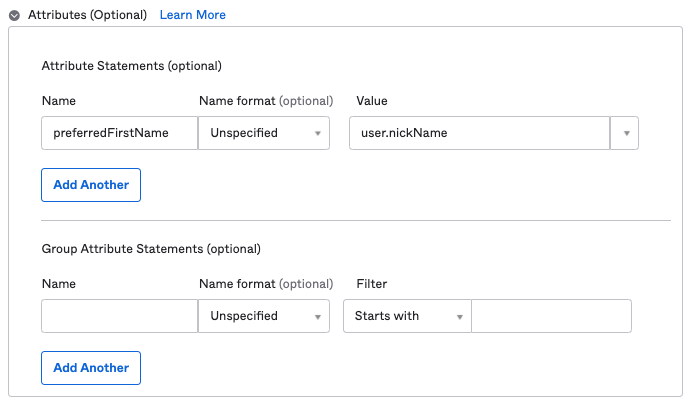Click the Name label above preferredFirstName

pyautogui.click(x=58, y=101)
